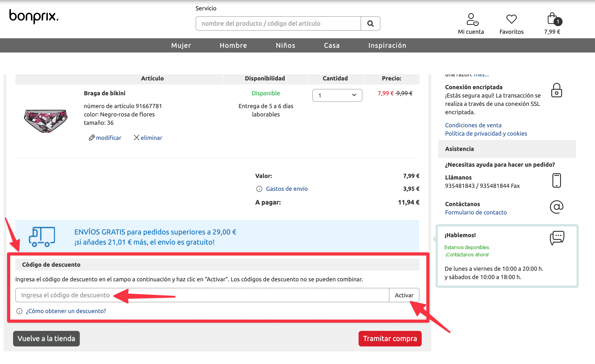Click Vuelve a la tienda button
This screenshot has height=364, width=595.
click(46, 338)
